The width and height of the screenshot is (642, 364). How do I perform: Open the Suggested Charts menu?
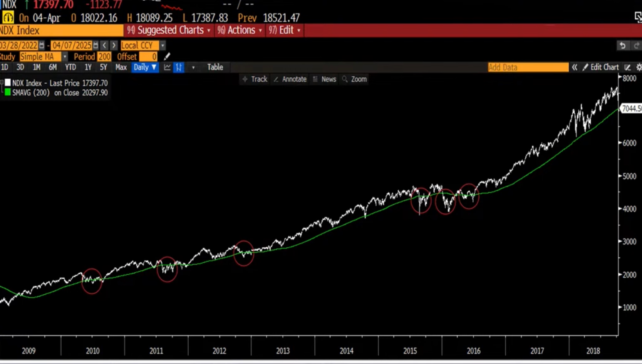coord(169,30)
